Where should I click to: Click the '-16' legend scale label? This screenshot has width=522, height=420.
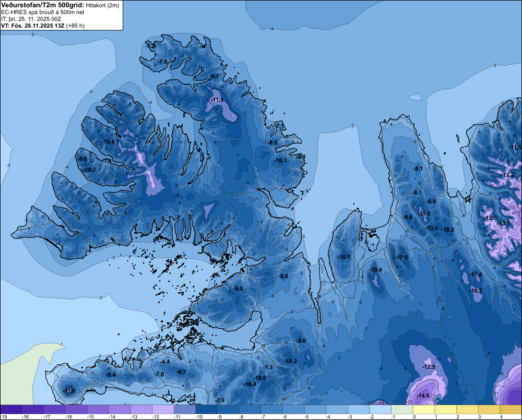pyautogui.click(x=68, y=417)
